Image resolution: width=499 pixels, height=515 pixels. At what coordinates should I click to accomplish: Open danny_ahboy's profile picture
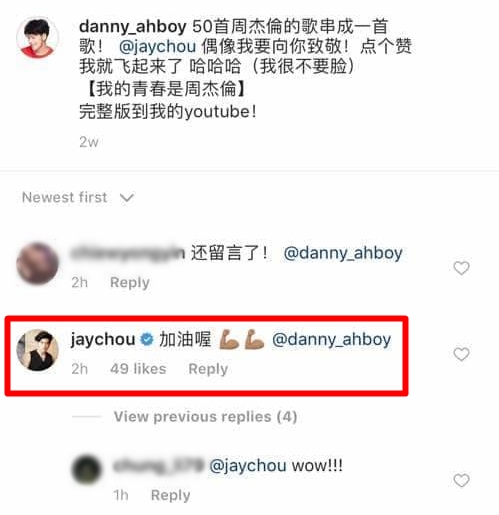tap(37, 37)
